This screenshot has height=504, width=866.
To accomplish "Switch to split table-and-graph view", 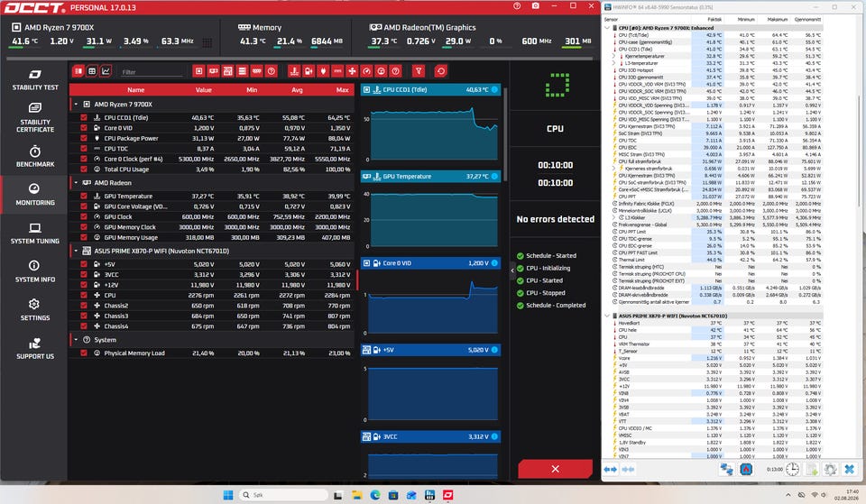I will point(78,71).
